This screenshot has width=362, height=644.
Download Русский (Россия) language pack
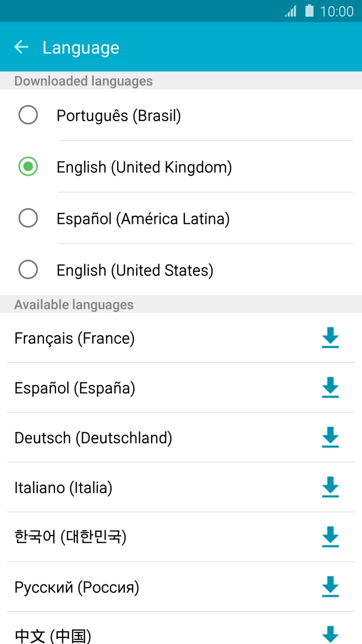coord(330,587)
